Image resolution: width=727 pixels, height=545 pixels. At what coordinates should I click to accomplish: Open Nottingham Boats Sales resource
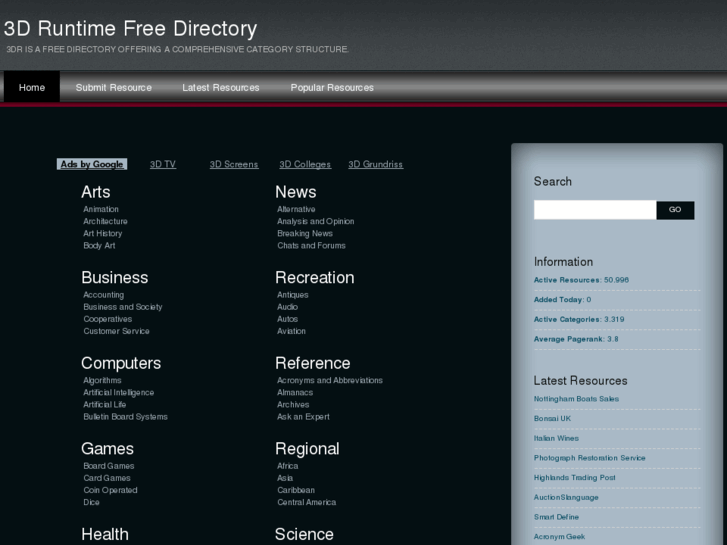(576, 399)
